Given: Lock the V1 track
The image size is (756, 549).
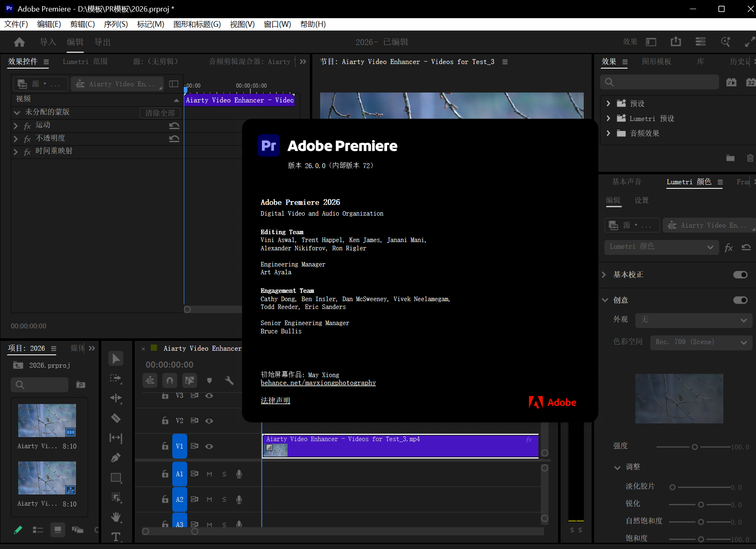Looking at the screenshot, I should coord(165,446).
